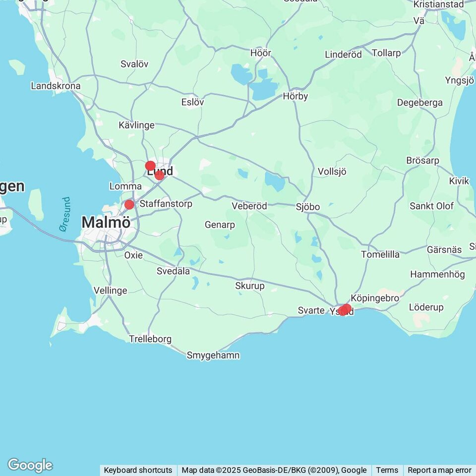Open Keyboard shortcuts

point(138,470)
